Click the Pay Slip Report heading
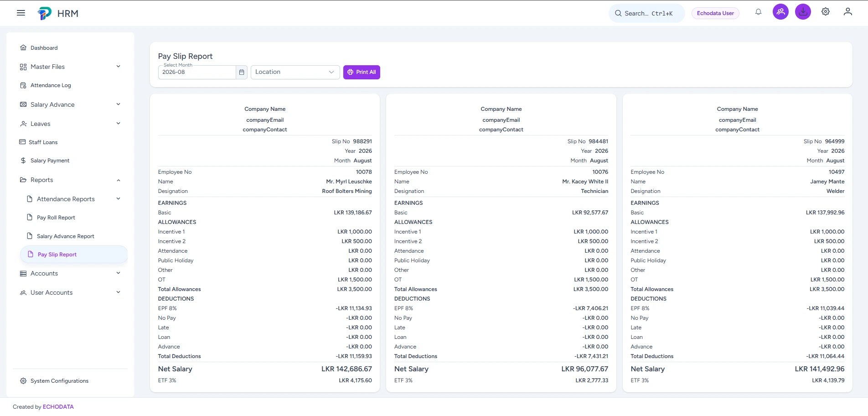Image resolution: width=868 pixels, height=416 pixels. (185, 56)
